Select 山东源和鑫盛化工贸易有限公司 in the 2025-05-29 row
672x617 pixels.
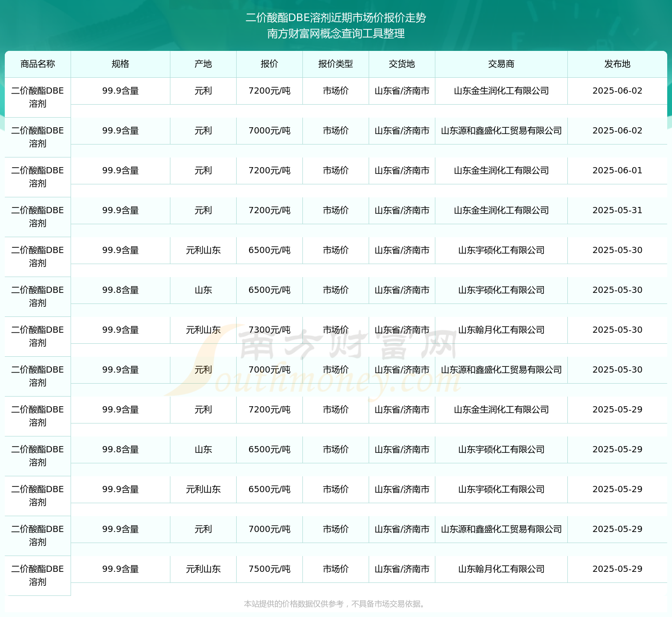coord(501,529)
